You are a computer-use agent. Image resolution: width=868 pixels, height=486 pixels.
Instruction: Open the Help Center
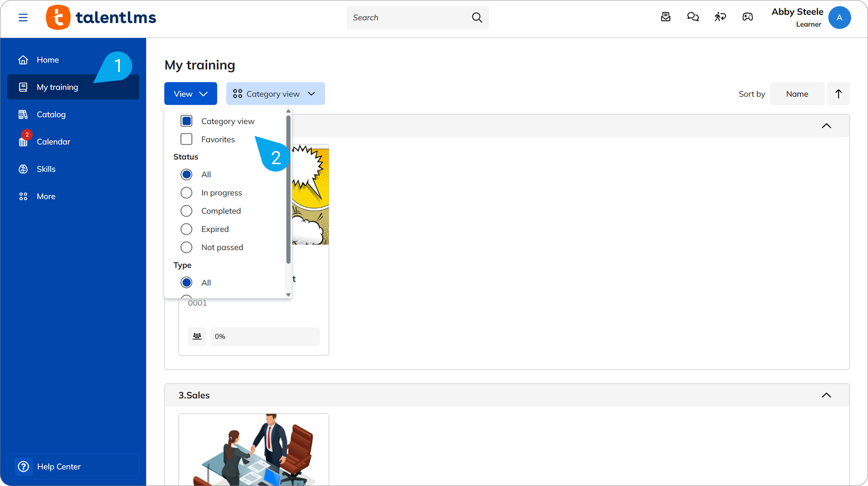58,466
